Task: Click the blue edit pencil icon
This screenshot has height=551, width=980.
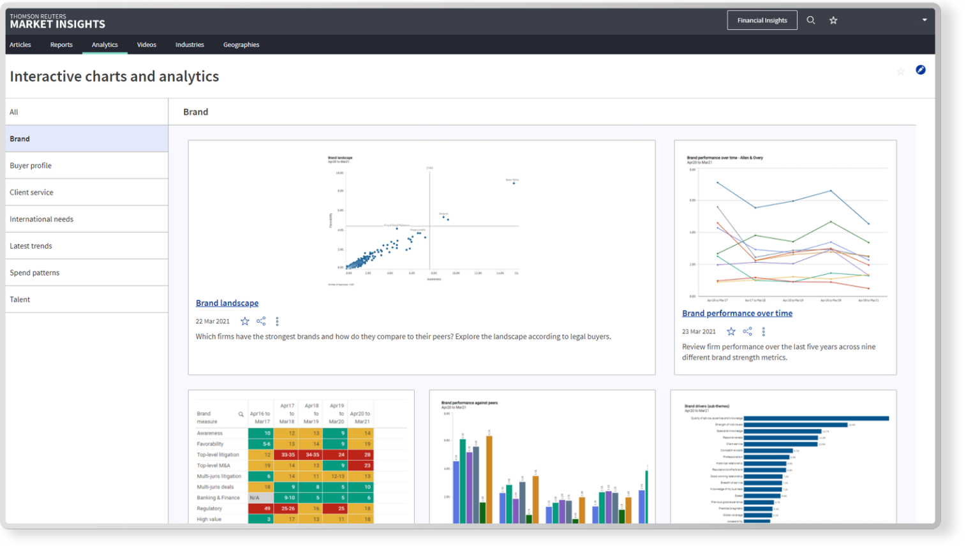Action: (x=921, y=70)
